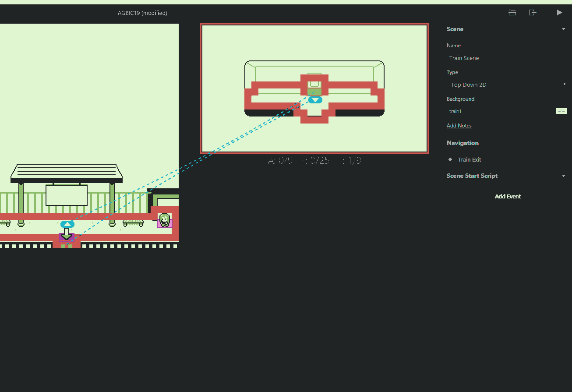Choose the train1 background selector
The image size is (572, 392).
pyautogui.click(x=500, y=111)
